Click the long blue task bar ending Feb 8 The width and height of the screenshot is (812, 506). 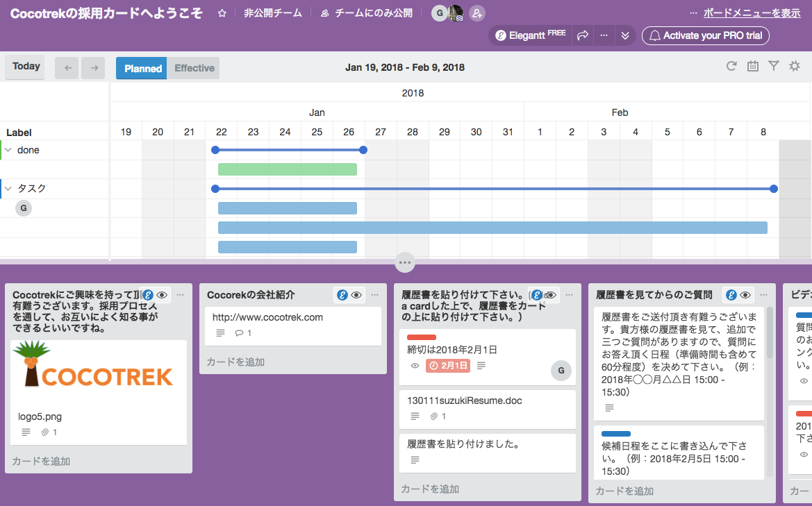pos(492,228)
